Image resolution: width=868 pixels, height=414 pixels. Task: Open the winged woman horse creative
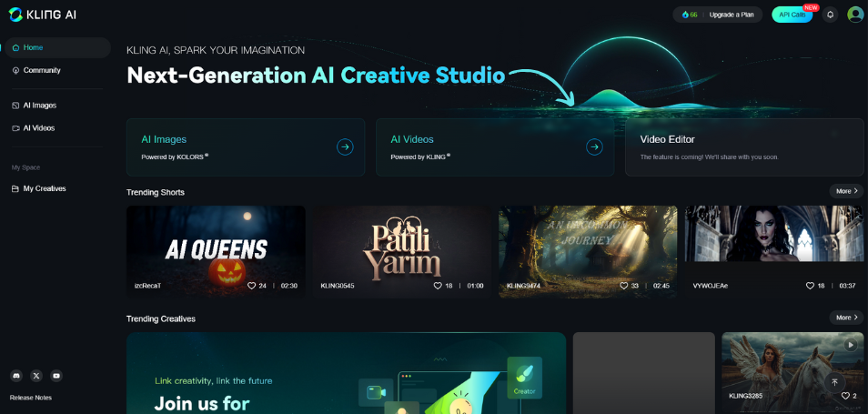click(x=792, y=371)
